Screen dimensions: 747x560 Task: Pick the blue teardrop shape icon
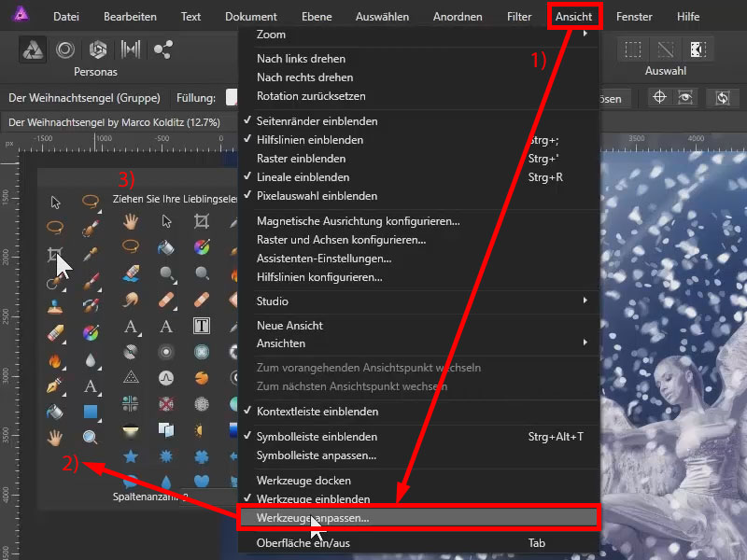point(166,482)
